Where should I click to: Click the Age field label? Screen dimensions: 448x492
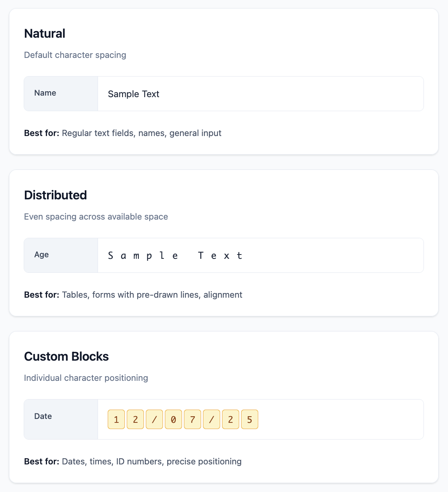coord(42,255)
